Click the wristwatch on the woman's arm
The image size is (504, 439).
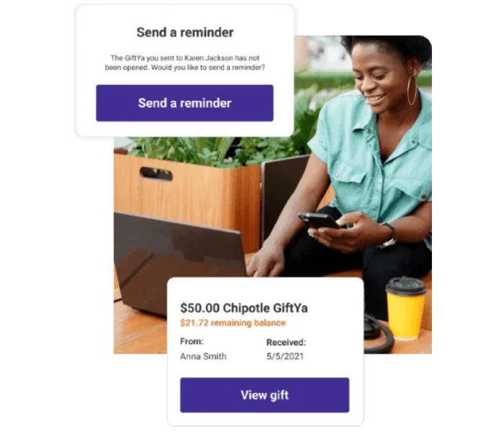point(389,236)
